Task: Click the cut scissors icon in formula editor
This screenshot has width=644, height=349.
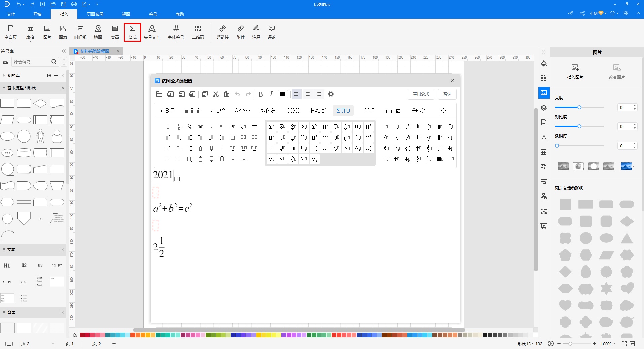Action: point(216,94)
